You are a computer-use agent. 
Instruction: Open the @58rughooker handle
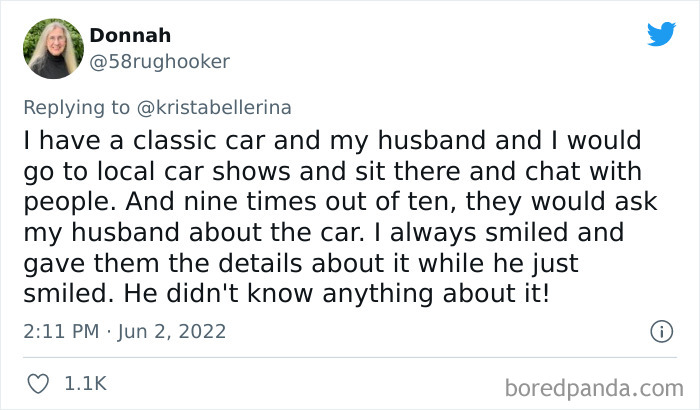160,61
